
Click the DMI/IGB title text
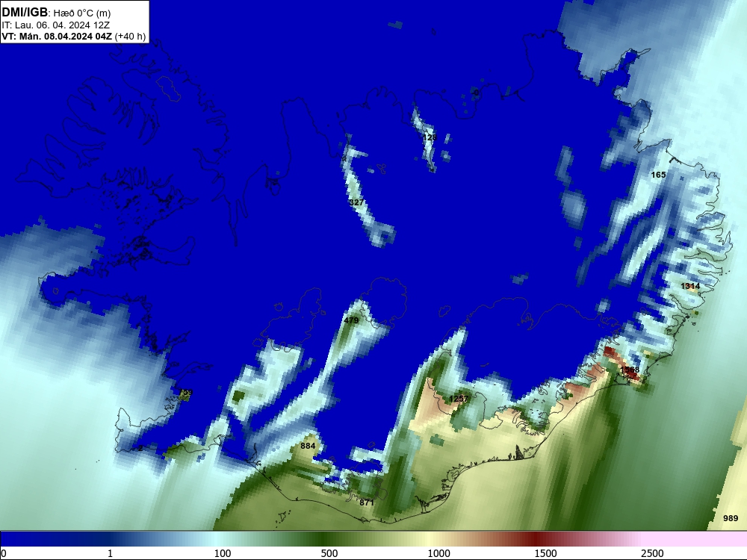[x=25, y=13]
